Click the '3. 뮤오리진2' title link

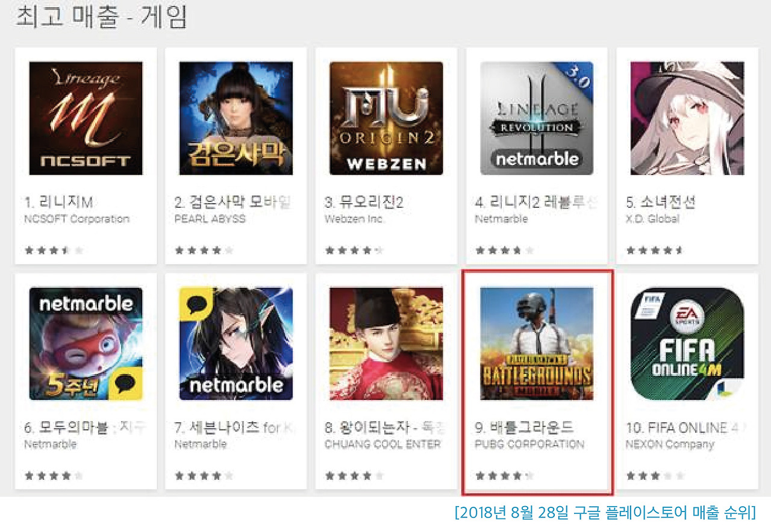pyautogui.click(x=364, y=202)
